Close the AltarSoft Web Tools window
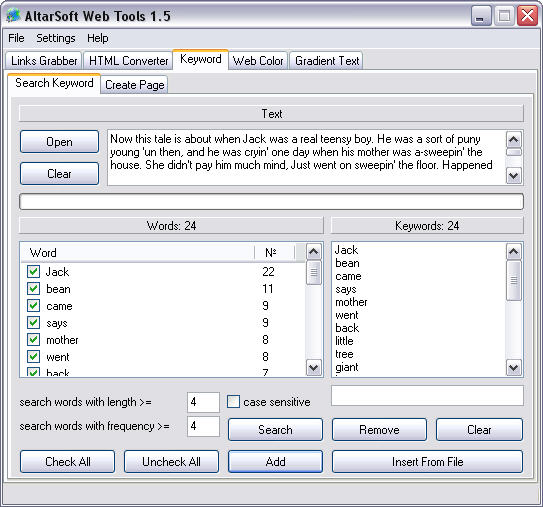 coord(527,16)
